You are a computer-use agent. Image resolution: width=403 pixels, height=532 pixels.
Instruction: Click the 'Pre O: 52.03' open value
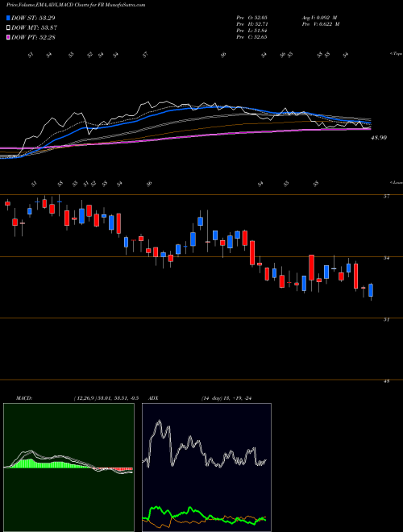click(x=251, y=18)
